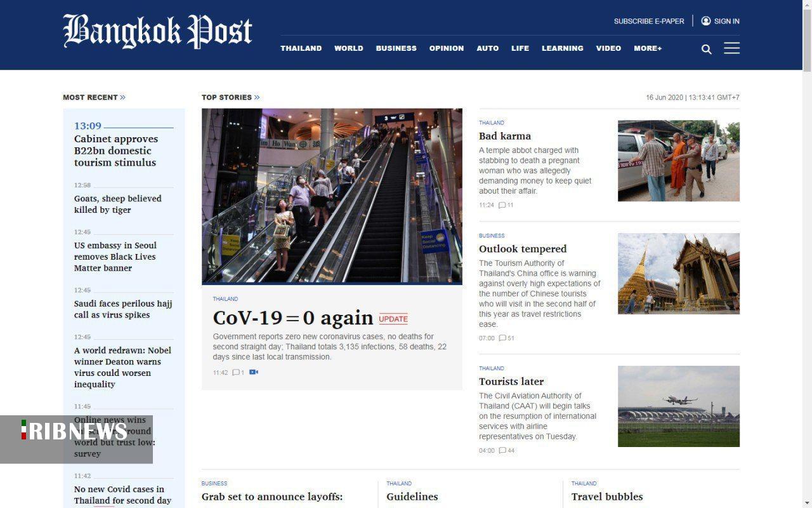Expand the MORE+ navigation menu

[647, 48]
